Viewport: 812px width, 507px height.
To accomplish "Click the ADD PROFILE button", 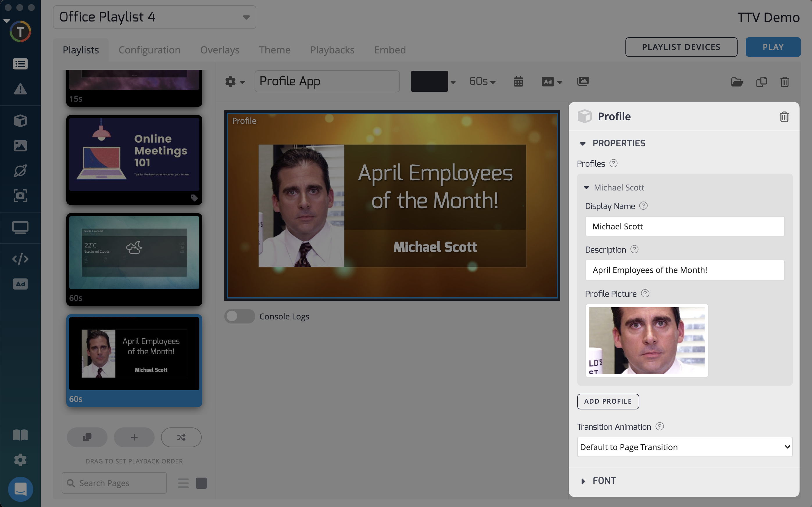I will (608, 401).
